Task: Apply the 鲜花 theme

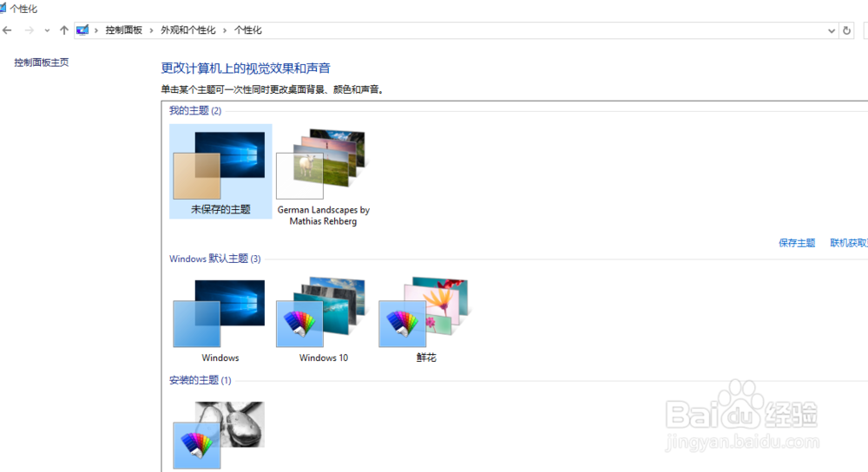Action: pos(426,320)
